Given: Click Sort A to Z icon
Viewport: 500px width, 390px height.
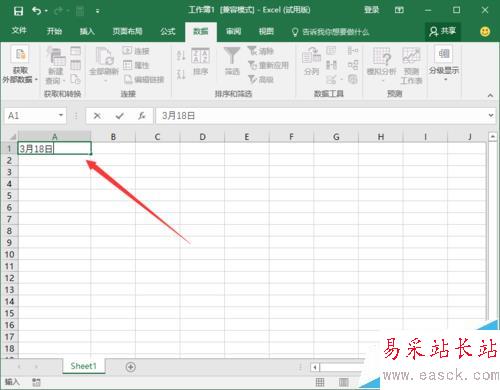Looking at the screenshot, I should coord(181,56).
